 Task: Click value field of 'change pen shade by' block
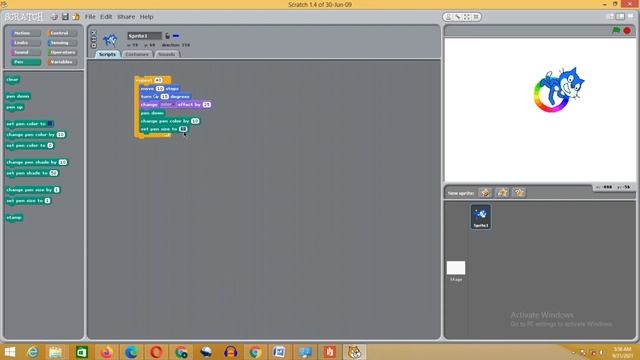coord(62,162)
